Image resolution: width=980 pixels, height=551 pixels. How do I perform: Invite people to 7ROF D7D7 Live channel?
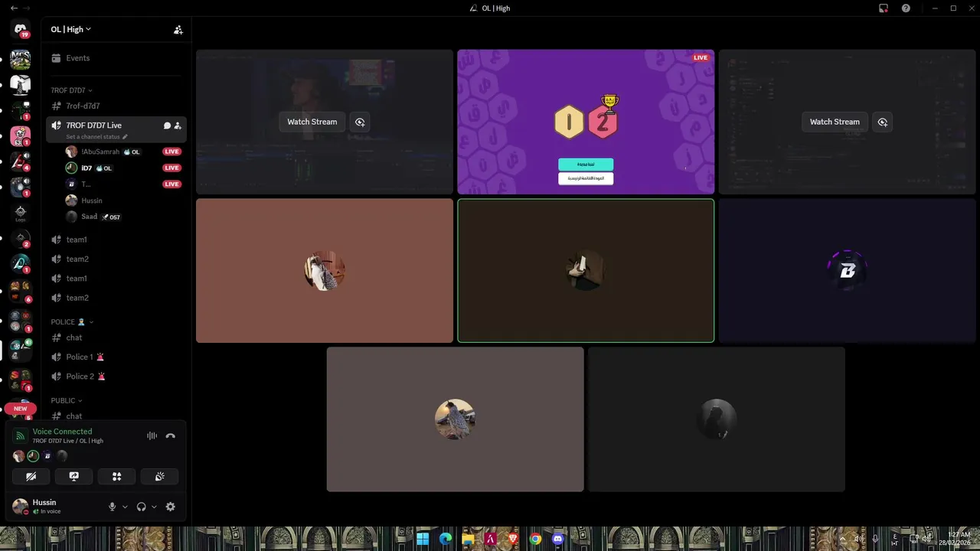[x=178, y=126]
